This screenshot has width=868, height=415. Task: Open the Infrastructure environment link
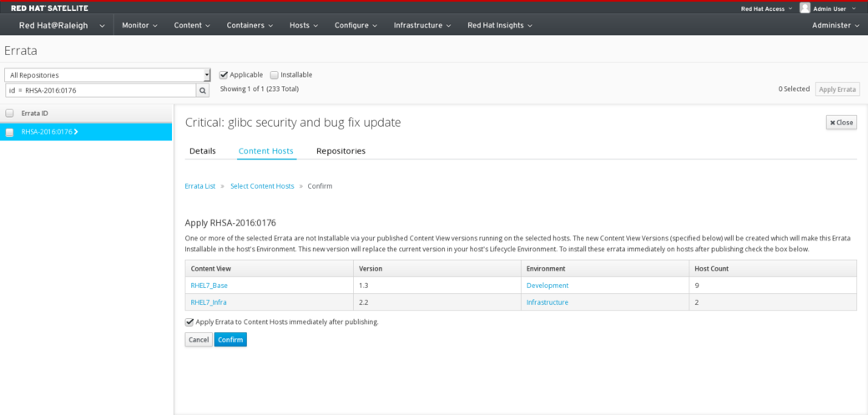point(548,302)
